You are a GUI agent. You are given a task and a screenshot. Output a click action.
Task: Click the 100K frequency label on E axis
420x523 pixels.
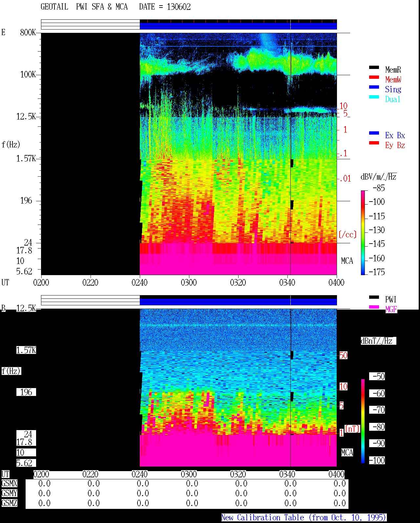pos(28,75)
